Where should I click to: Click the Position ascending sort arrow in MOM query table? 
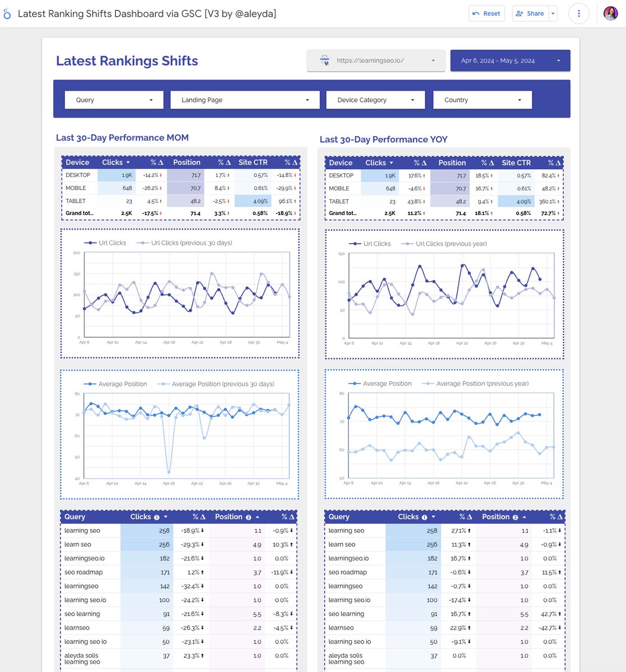pyautogui.click(x=258, y=517)
